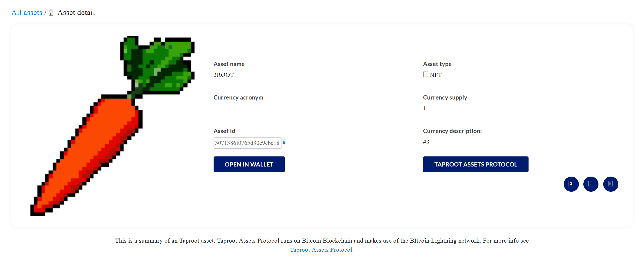Click the Currency description value #3
Screen dimensions: 644x264
[426, 142]
